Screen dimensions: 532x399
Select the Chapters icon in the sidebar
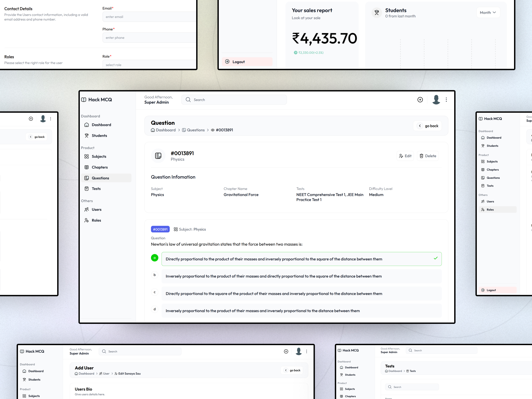87,167
